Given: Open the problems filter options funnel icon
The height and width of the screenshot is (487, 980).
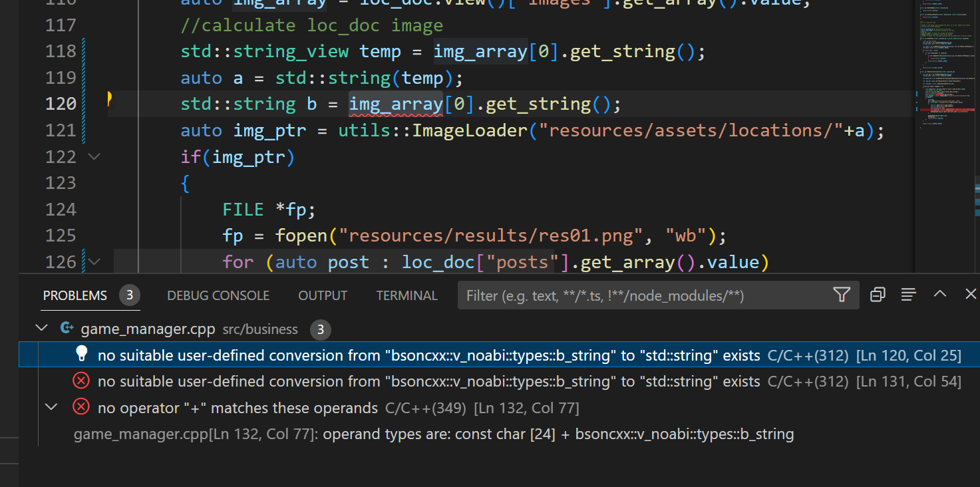Looking at the screenshot, I should pos(841,295).
